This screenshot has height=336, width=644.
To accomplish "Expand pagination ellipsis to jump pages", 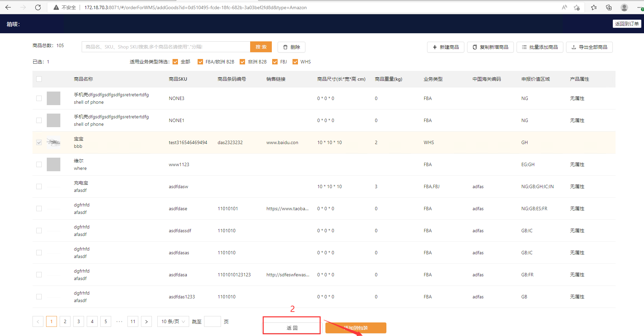I will (x=119, y=321).
